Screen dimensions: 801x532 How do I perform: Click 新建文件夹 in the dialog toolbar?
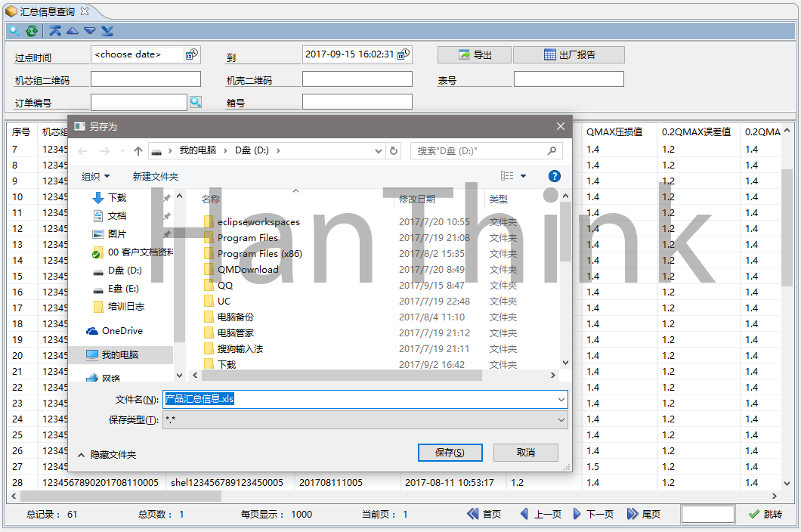point(156,176)
